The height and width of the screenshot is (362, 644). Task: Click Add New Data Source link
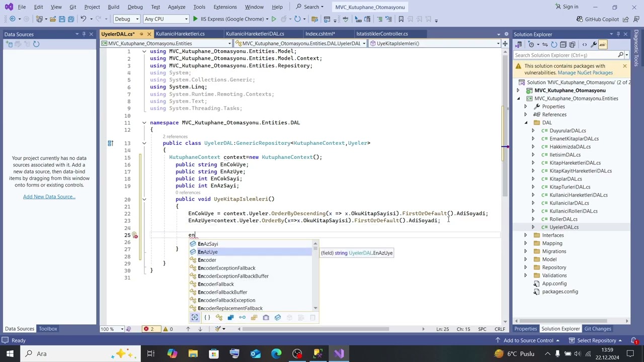[49, 197]
